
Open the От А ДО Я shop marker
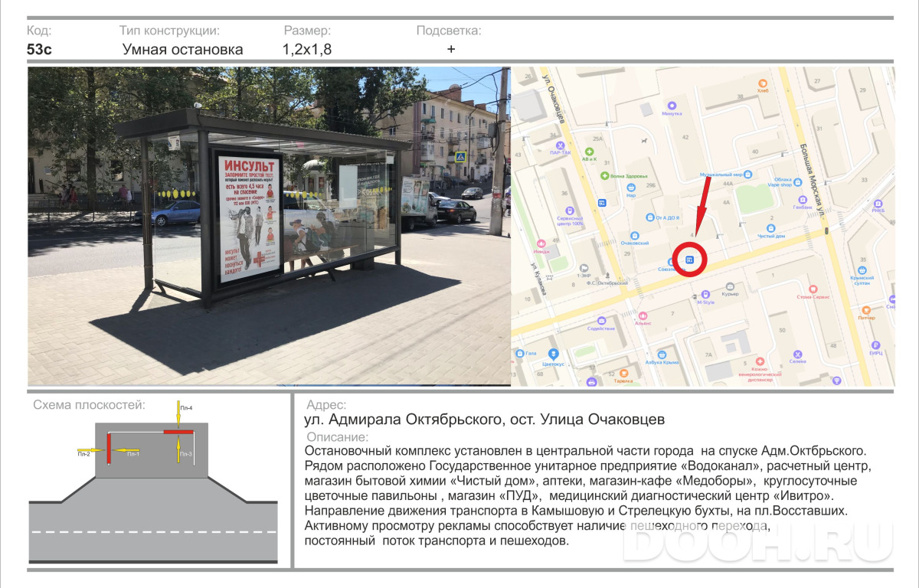coord(650,217)
